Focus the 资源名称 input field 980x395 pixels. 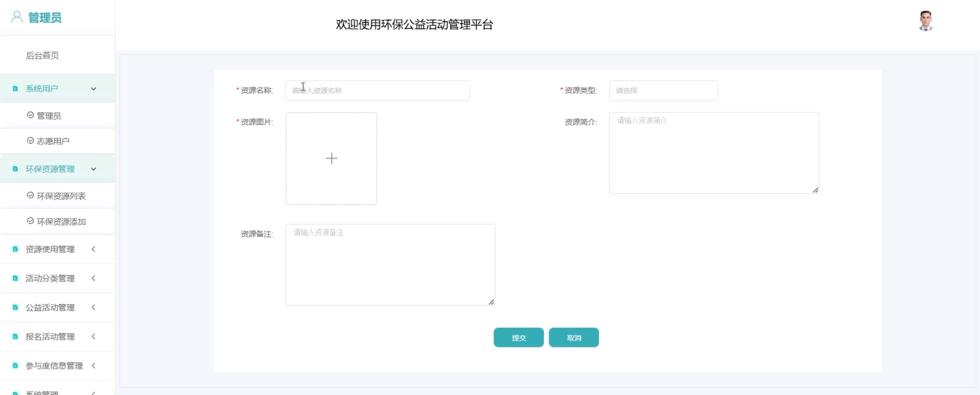(x=378, y=91)
